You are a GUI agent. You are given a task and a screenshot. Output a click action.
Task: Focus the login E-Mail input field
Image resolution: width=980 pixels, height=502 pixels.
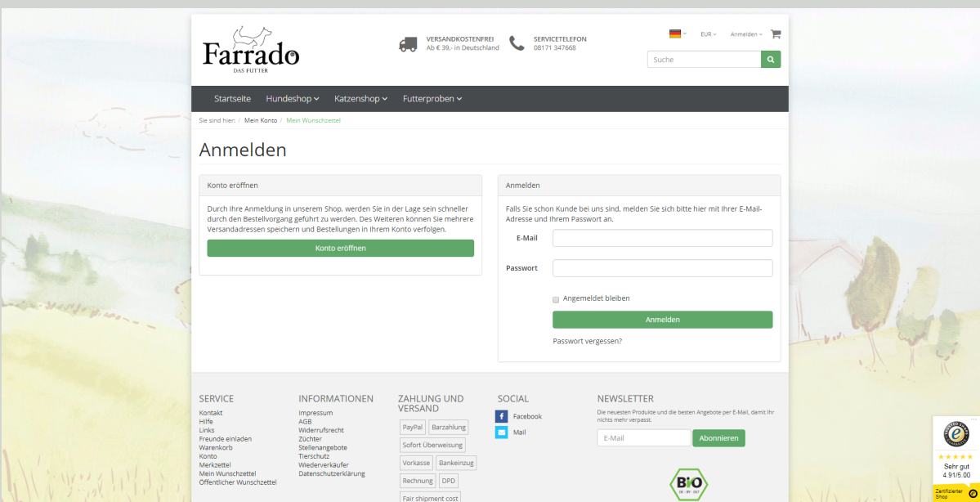click(663, 238)
